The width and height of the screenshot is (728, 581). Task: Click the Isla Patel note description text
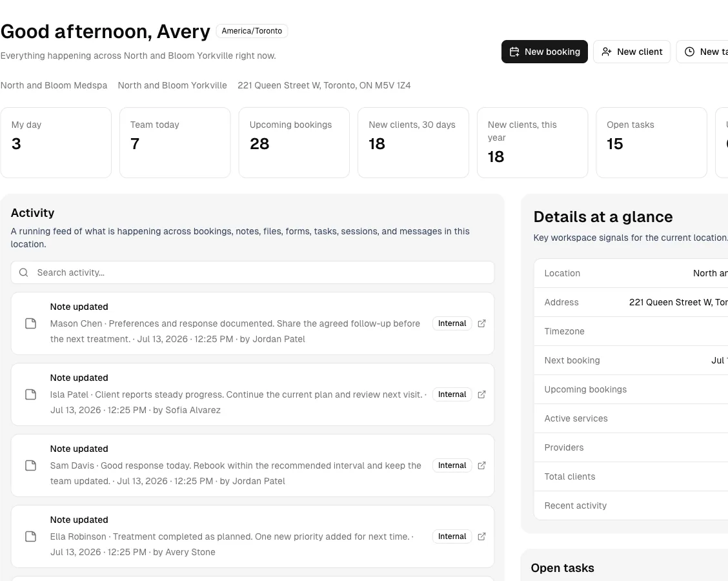coord(238,403)
